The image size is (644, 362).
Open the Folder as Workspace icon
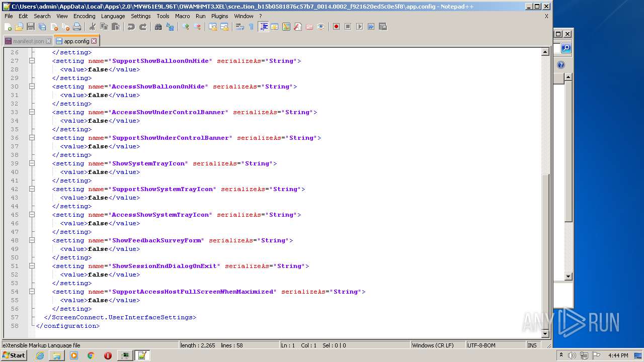[309, 27]
